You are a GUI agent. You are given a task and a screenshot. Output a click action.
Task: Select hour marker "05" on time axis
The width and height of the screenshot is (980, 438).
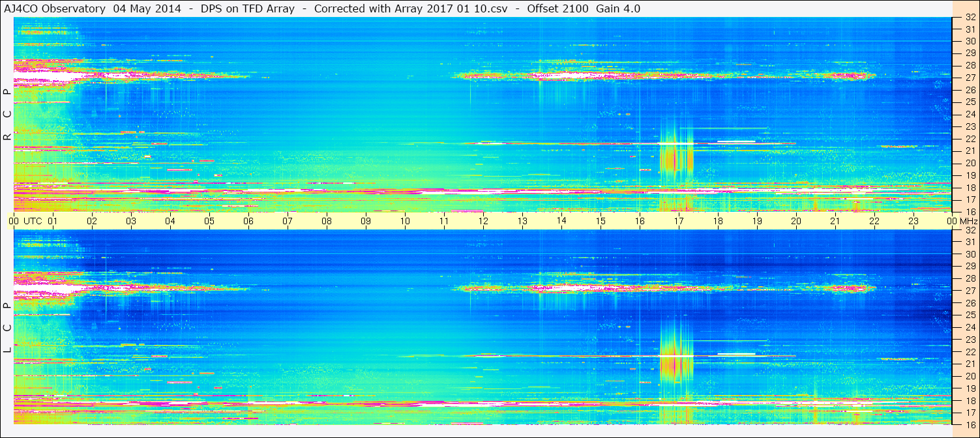(x=209, y=221)
